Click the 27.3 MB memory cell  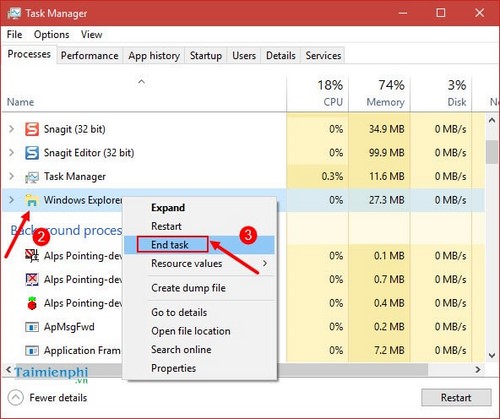[x=379, y=200]
